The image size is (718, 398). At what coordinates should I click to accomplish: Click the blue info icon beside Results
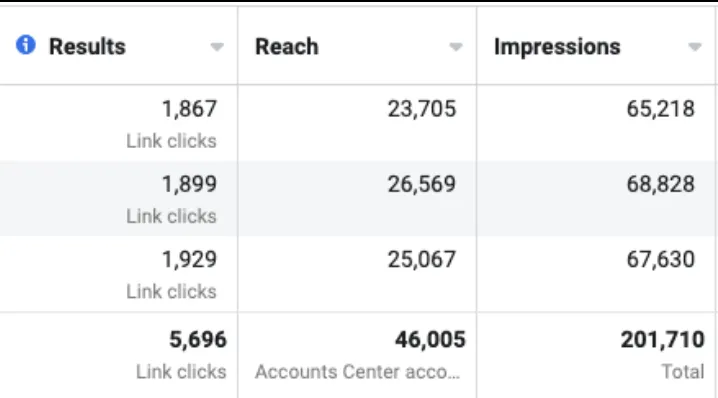[x=26, y=45]
